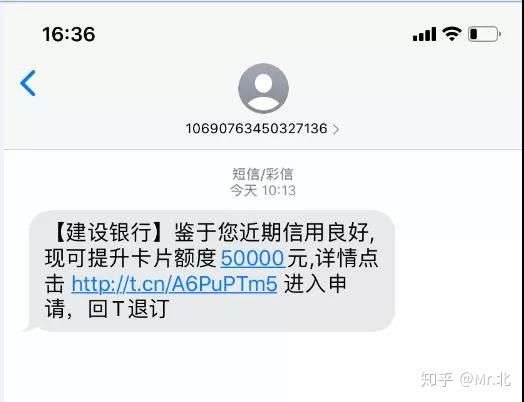Viewport: 524px width, 402px height.
Task: Open the gray contact avatar
Action: tap(263, 88)
